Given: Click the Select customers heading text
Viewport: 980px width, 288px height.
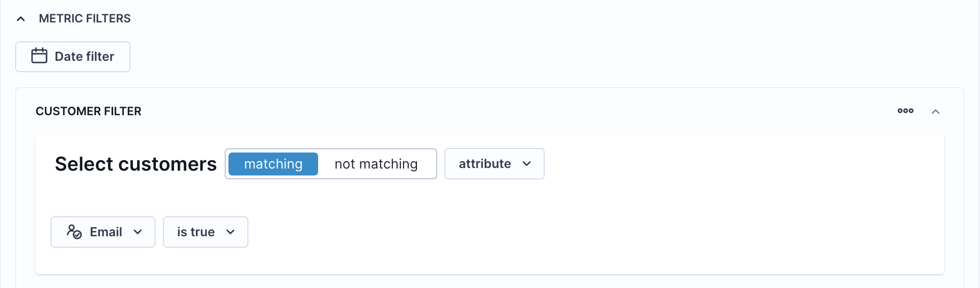Looking at the screenshot, I should point(136,164).
